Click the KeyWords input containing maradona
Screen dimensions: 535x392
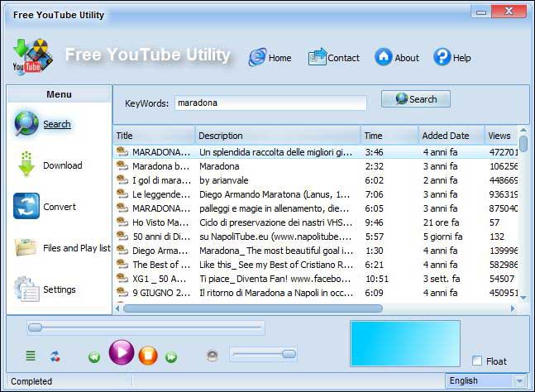(x=269, y=103)
